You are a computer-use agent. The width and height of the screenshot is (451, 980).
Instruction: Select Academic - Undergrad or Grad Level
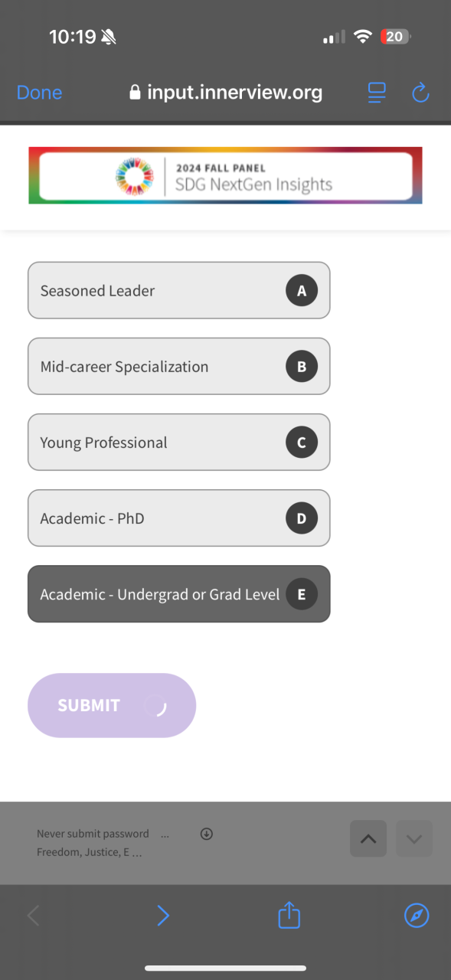[179, 593]
